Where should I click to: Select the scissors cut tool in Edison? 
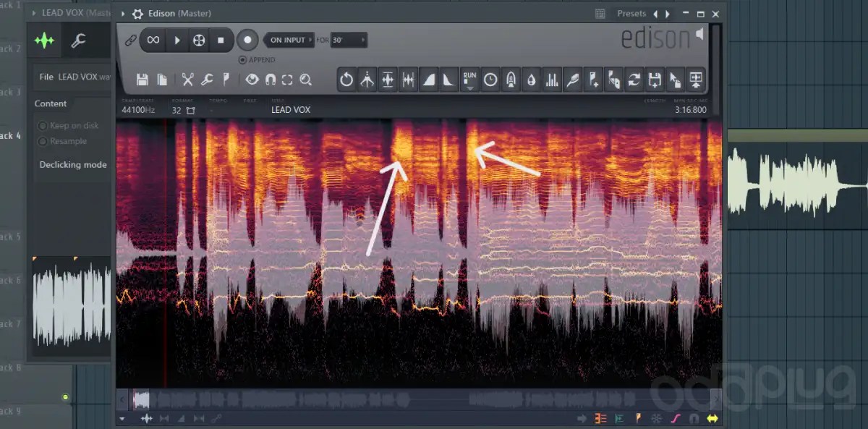pos(188,79)
